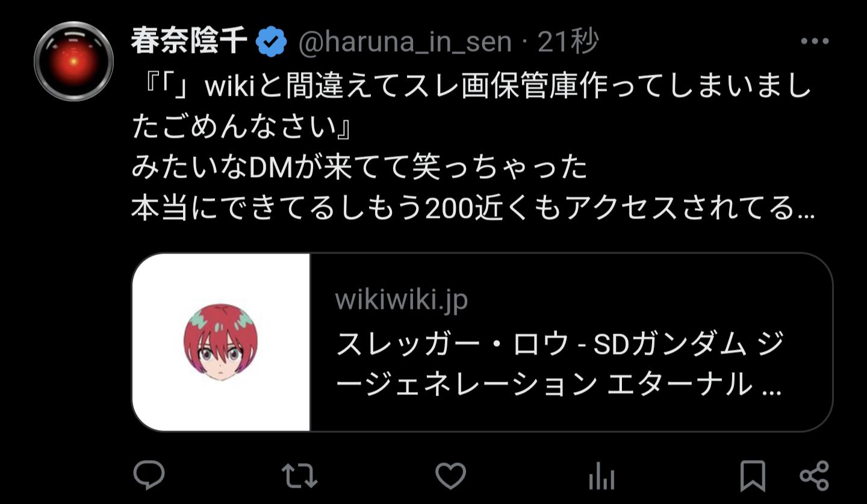Open the red-haired character card thumbnail

point(221,342)
